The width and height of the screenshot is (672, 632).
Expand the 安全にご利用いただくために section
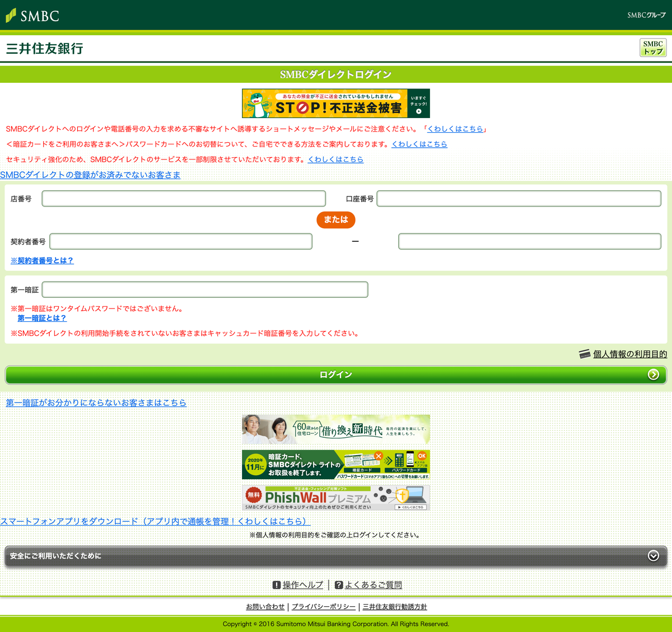(336, 556)
